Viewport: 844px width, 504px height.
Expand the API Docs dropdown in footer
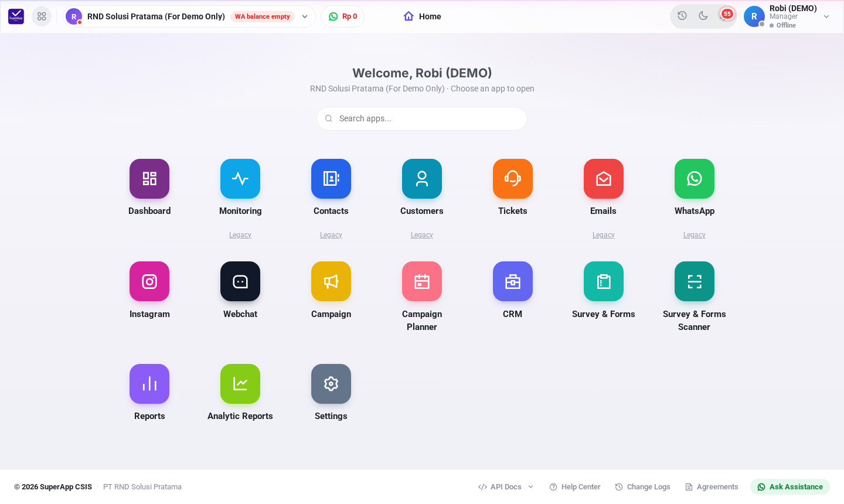[506, 487]
